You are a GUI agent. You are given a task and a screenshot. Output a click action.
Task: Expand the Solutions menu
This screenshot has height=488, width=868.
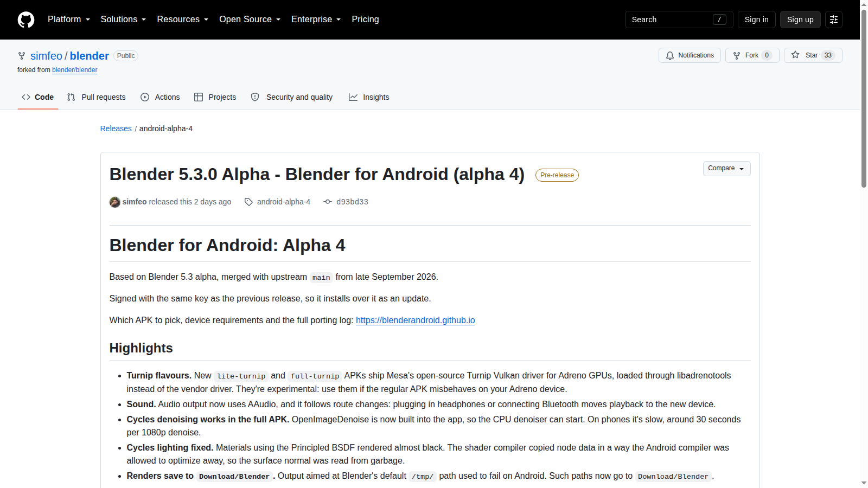coord(123,20)
